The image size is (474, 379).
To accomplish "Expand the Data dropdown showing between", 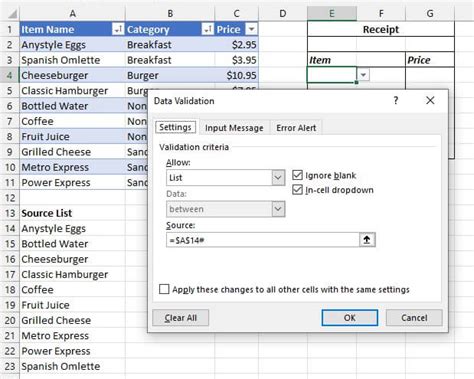I will click(x=278, y=209).
